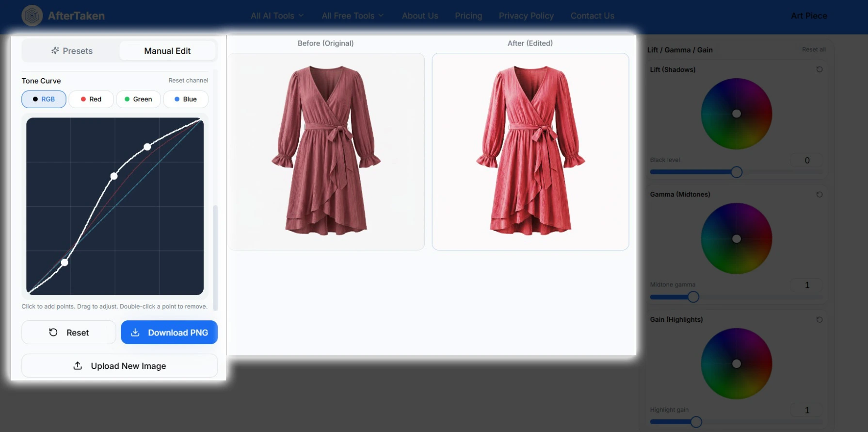This screenshot has width=868, height=432.
Task: Select the Red channel
Action: click(x=91, y=99)
